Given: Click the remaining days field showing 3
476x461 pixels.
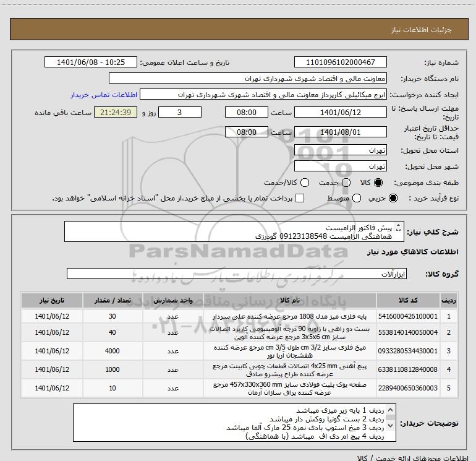Looking at the screenshot, I should tap(180, 112).
